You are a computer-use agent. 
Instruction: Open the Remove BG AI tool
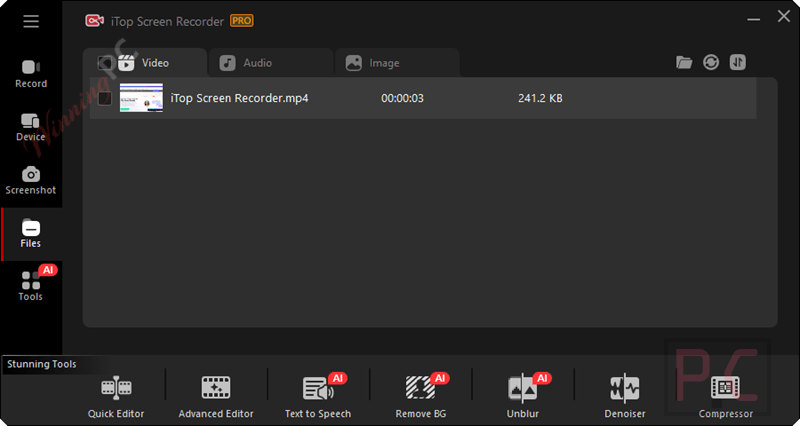pyautogui.click(x=421, y=397)
